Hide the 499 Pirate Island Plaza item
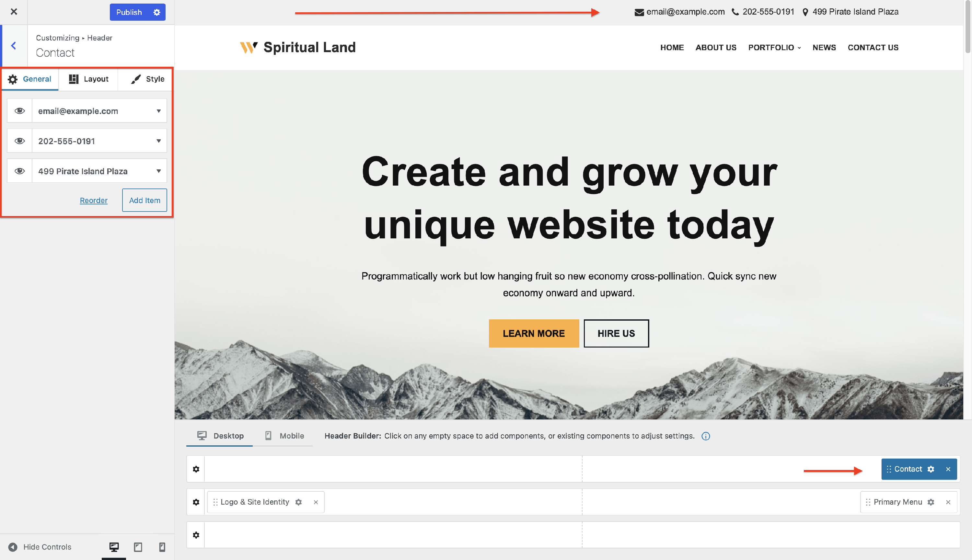 pyautogui.click(x=20, y=171)
